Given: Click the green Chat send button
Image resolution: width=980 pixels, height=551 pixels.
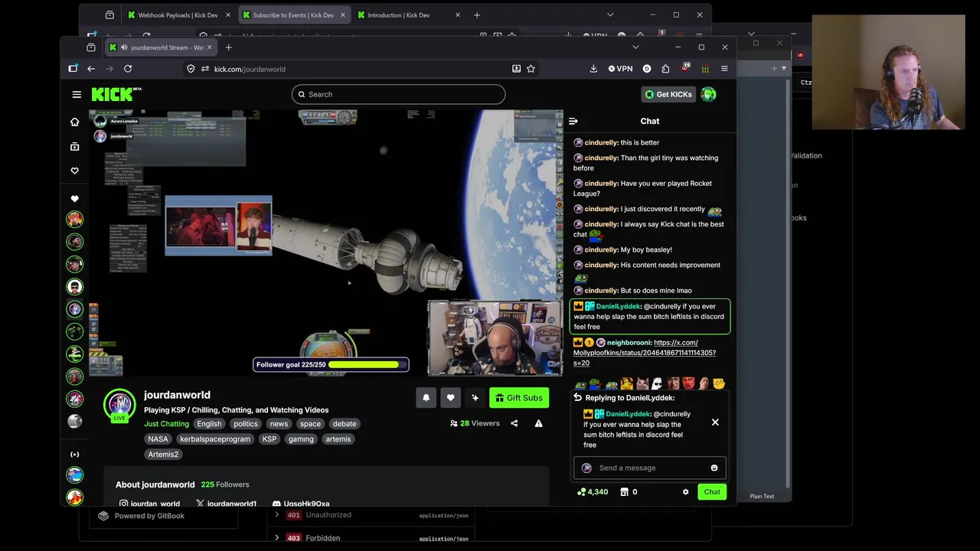Looking at the screenshot, I should pos(712,492).
